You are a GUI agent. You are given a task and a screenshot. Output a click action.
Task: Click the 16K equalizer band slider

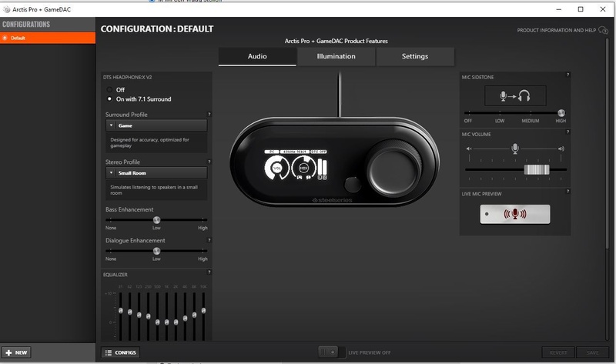(203, 311)
